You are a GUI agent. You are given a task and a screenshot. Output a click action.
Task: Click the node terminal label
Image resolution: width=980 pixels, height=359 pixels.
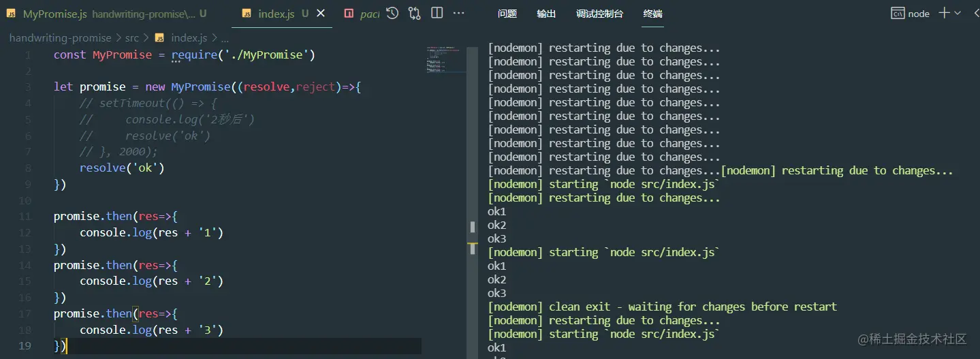tap(919, 14)
